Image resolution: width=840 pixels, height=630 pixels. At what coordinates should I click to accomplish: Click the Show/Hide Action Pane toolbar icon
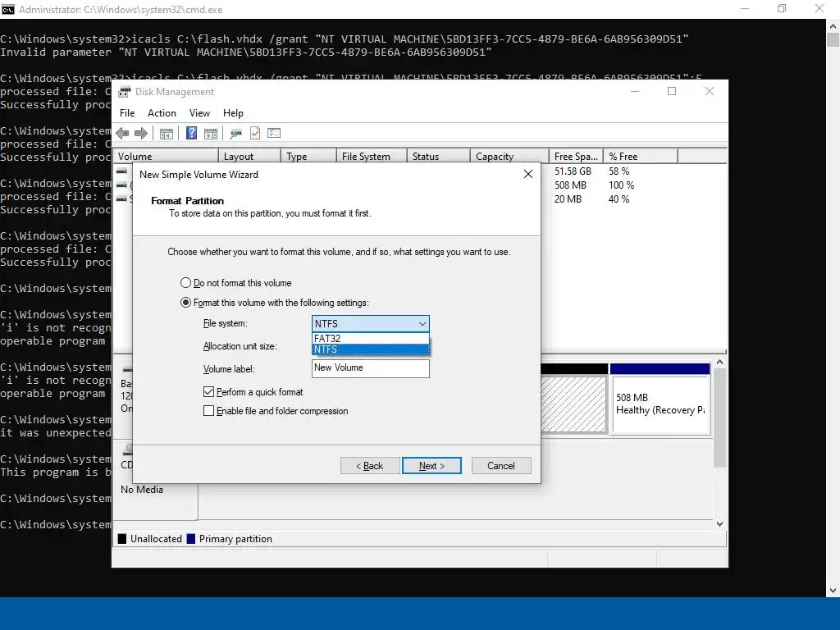pos(211,134)
